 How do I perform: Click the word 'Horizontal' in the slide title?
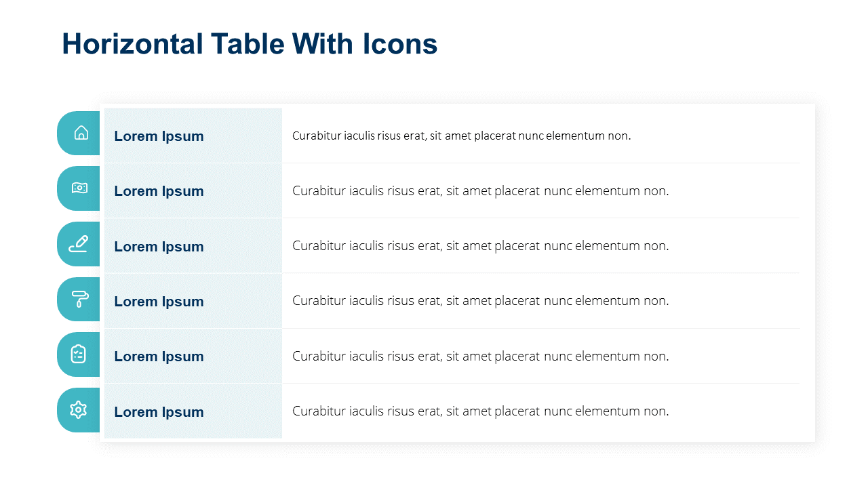click(x=132, y=44)
